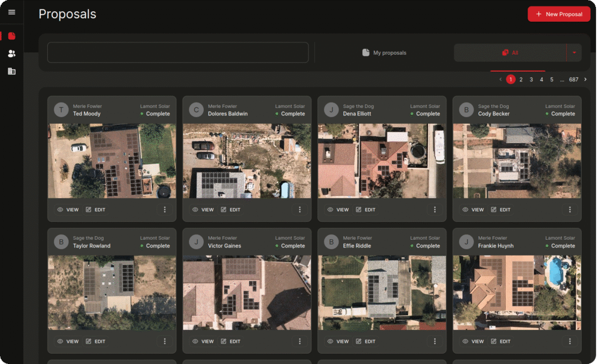The width and height of the screenshot is (603, 364).
Task: Open the Dolores Baldwin aerial thumbnail
Action: pos(247,161)
